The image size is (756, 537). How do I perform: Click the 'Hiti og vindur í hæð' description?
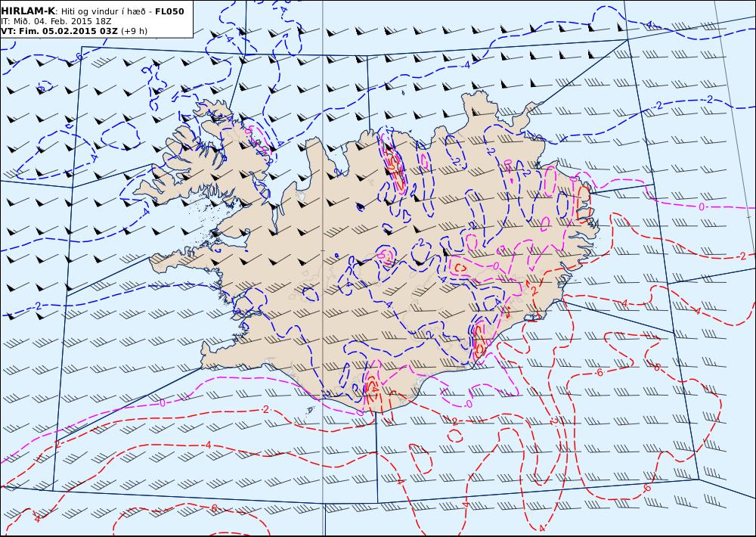point(103,11)
